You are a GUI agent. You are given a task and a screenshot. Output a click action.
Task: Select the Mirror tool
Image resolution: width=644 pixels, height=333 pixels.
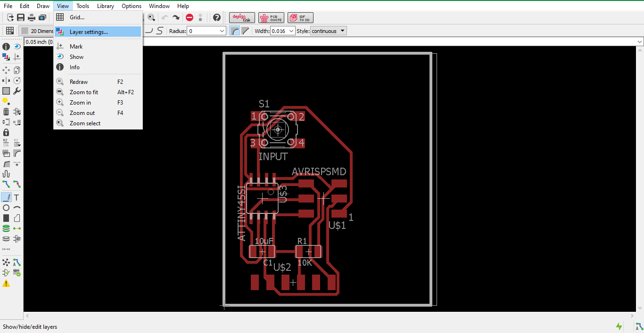tap(6, 81)
